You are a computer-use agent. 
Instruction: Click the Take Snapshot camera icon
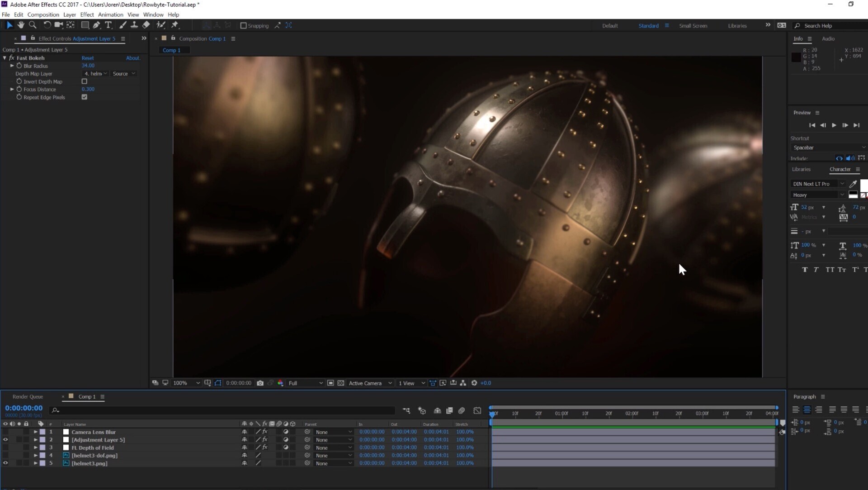click(260, 383)
